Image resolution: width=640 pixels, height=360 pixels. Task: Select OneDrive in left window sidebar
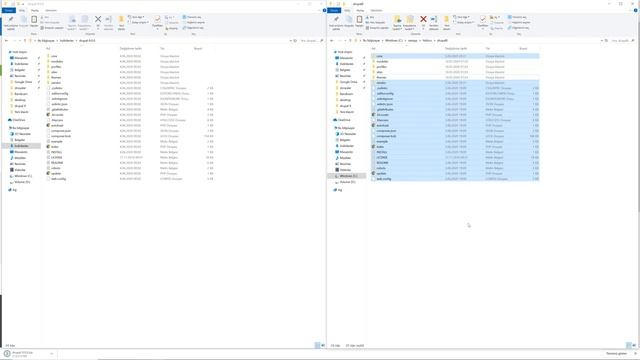click(17, 120)
